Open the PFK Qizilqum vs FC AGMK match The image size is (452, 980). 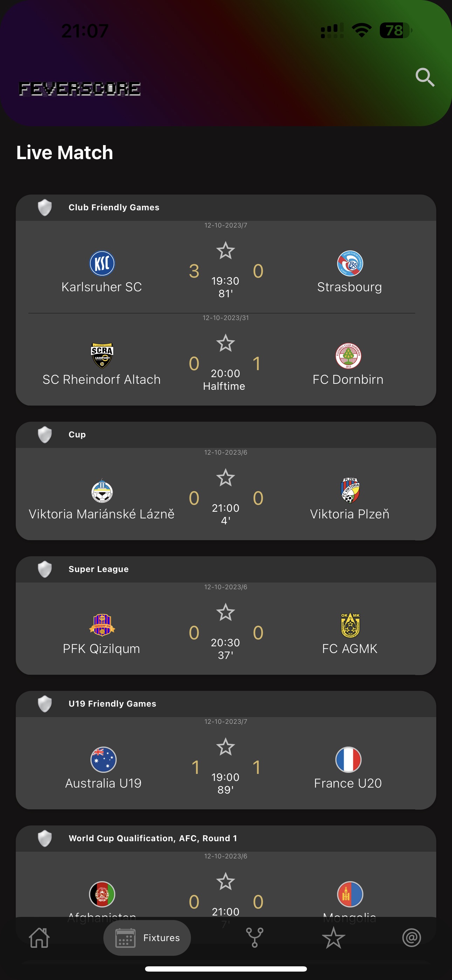click(226, 631)
